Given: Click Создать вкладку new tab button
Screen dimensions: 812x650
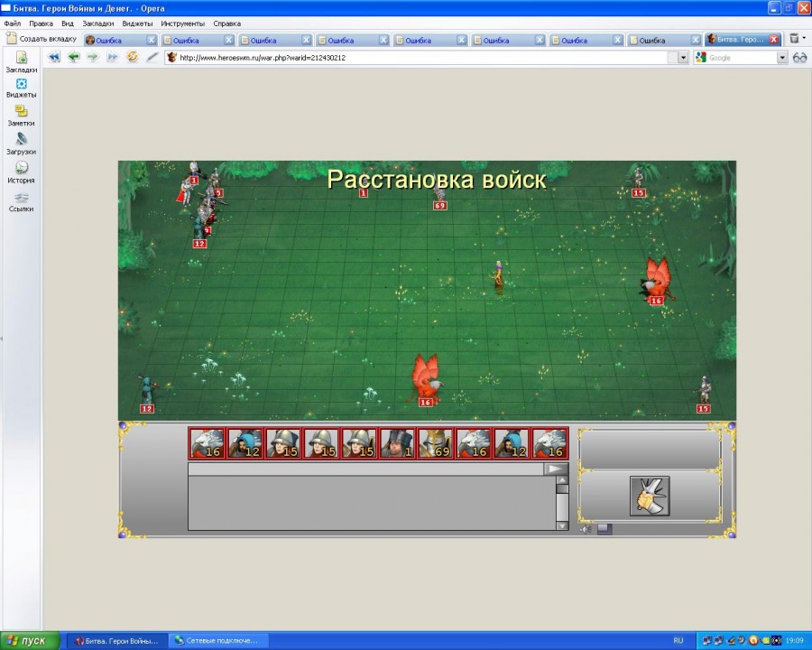Looking at the screenshot, I should tap(42, 39).
